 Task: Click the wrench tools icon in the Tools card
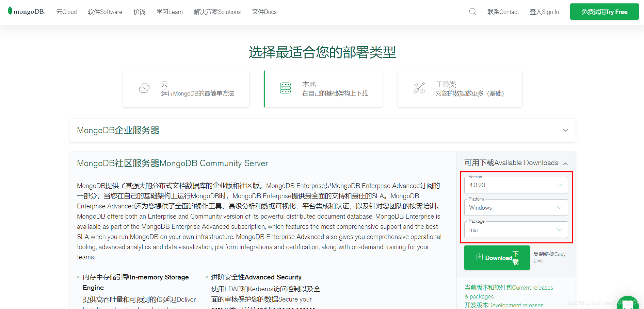tap(419, 88)
